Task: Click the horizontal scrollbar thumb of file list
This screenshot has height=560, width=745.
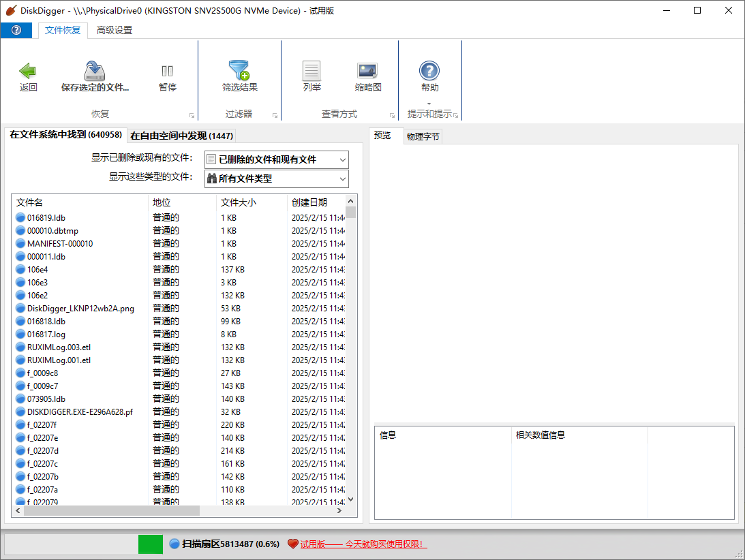Action: pyautogui.click(x=112, y=510)
